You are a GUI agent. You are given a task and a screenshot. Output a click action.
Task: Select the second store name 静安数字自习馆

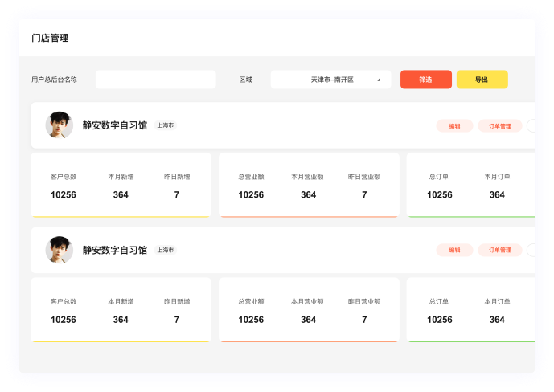[x=114, y=250]
